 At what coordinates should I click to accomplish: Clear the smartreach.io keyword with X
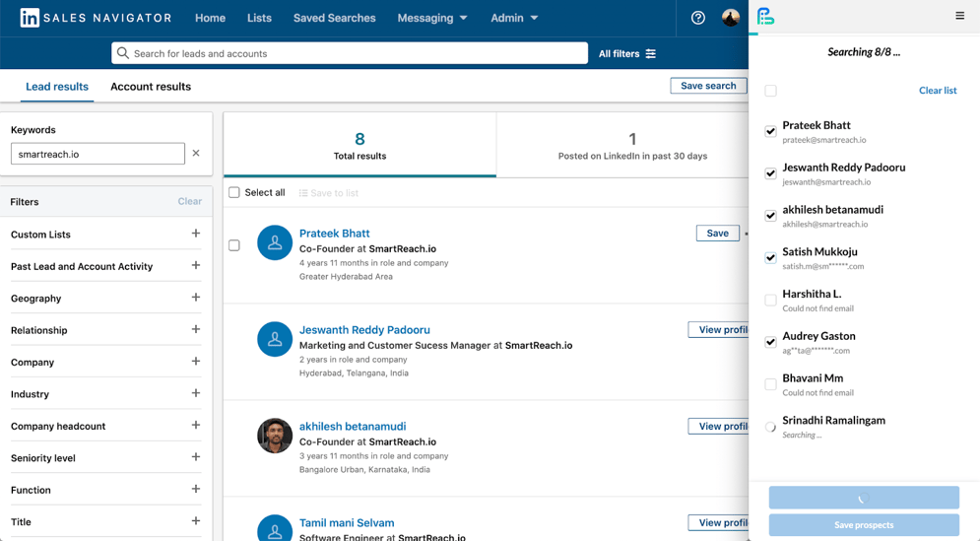196,153
